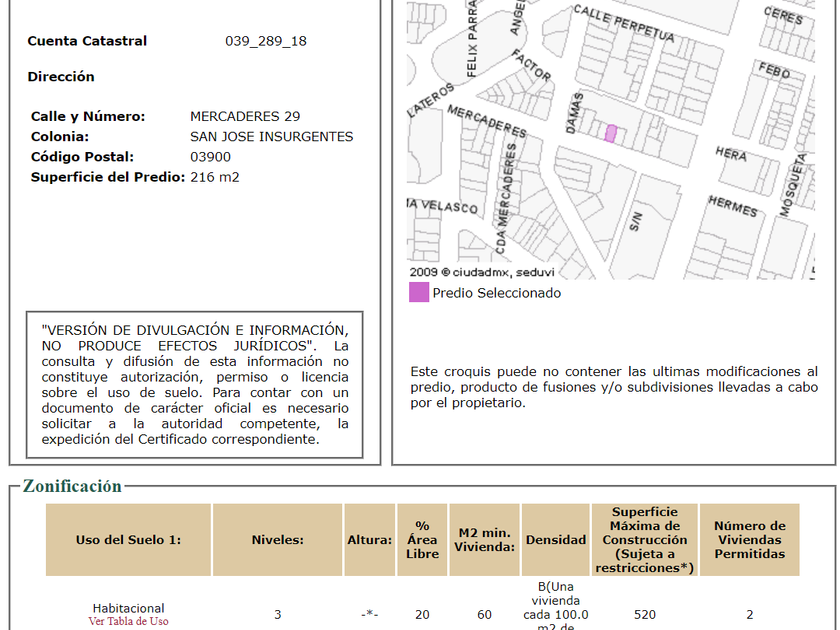Viewport: 840px width, 630px height.
Task: Click the S/N block label on map
Action: point(635,221)
